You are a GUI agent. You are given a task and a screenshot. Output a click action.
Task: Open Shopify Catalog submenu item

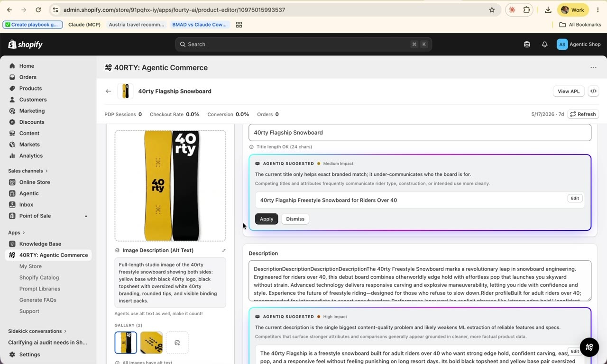point(39,278)
